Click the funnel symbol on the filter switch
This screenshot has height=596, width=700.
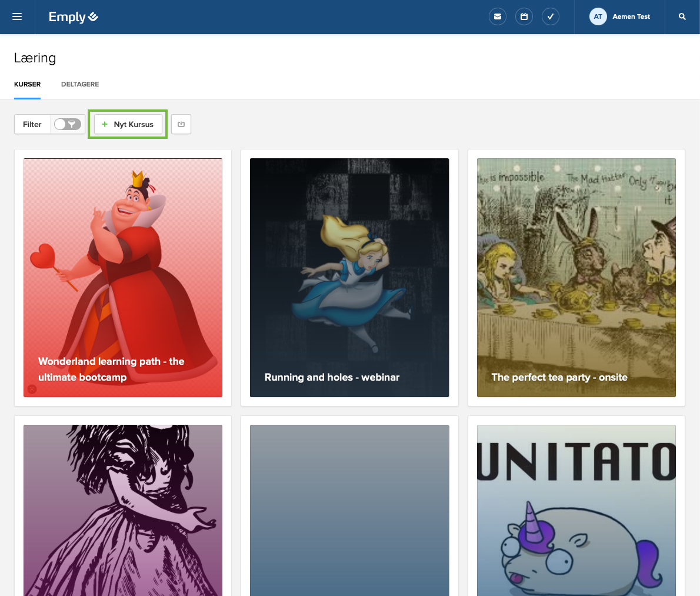[x=72, y=124]
